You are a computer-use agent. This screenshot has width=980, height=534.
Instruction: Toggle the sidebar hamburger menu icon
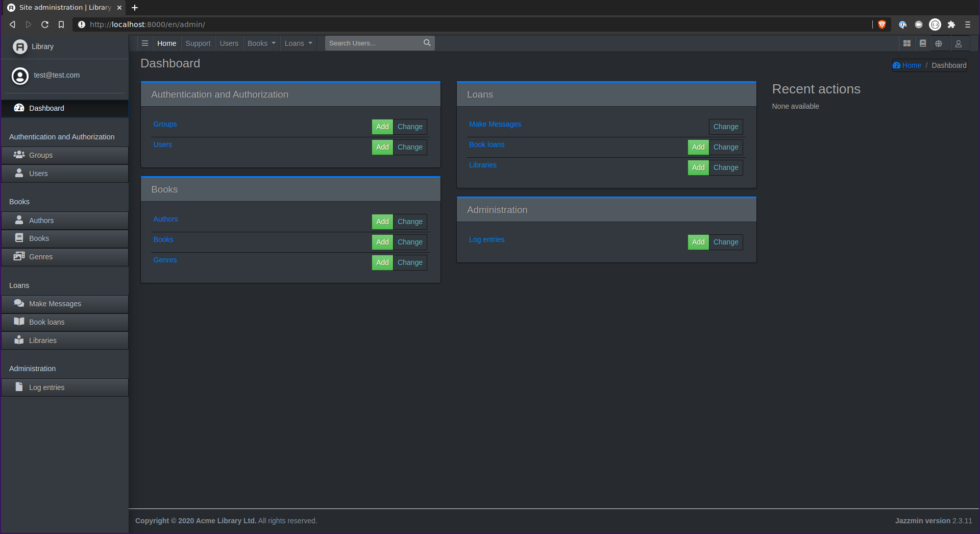145,43
